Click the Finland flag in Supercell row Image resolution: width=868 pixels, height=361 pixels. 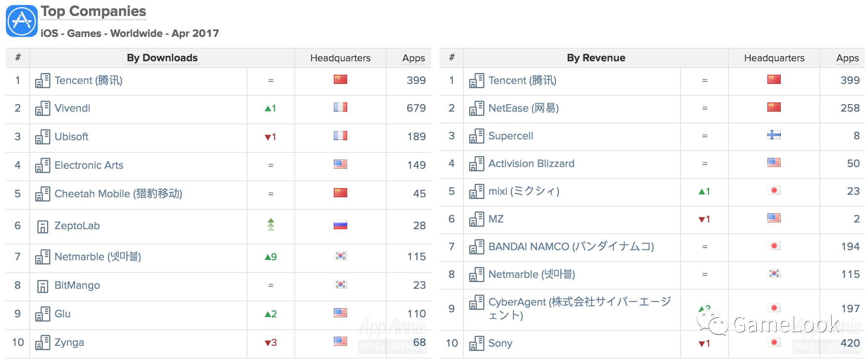coord(774,135)
